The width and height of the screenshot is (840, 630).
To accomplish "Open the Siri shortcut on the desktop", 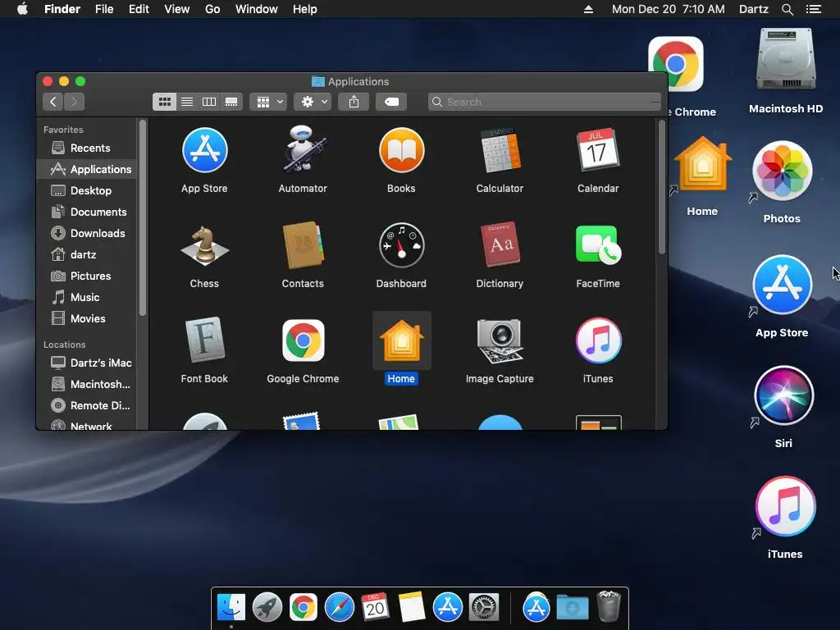I will (783, 396).
